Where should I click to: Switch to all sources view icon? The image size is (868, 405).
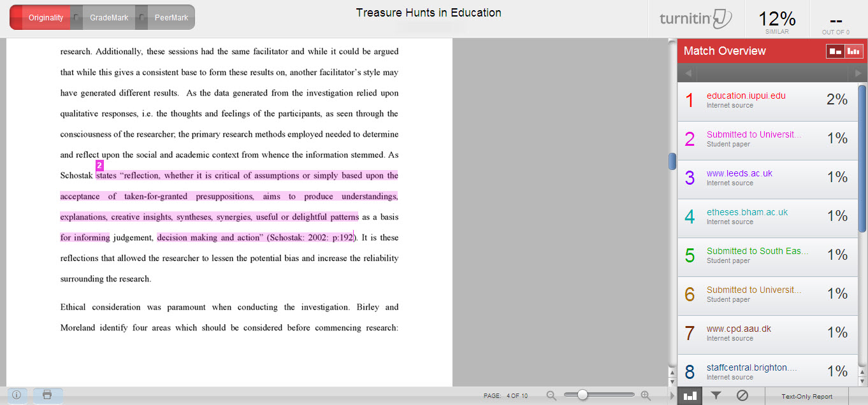point(853,51)
